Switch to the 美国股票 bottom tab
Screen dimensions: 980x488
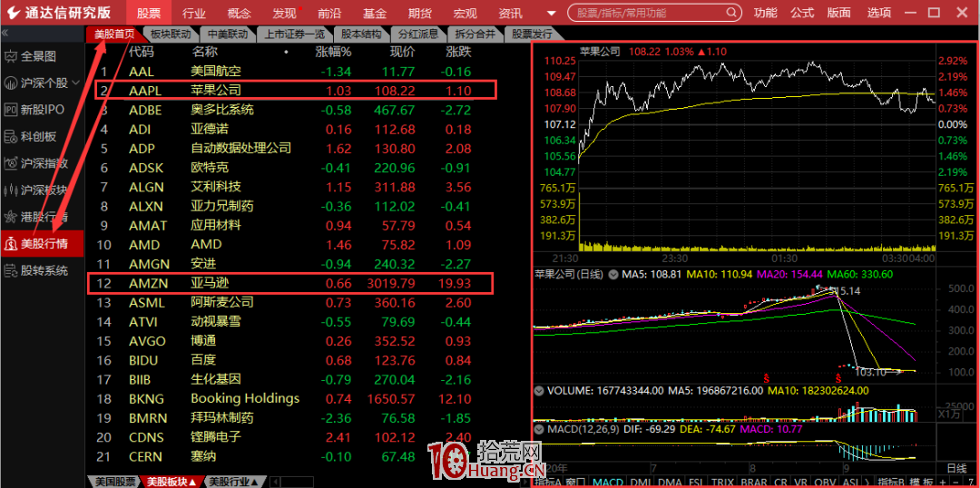115,482
